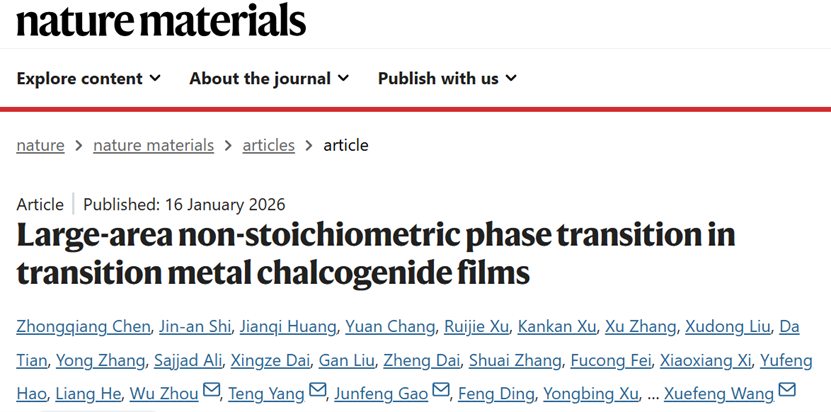Screen dimensions: 831x412
Task: Click the nature materials journal logo
Action: (161, 20)
